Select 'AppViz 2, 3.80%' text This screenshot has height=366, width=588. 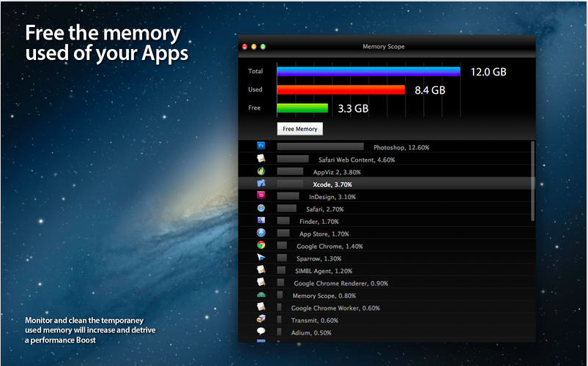pos(337,172)
